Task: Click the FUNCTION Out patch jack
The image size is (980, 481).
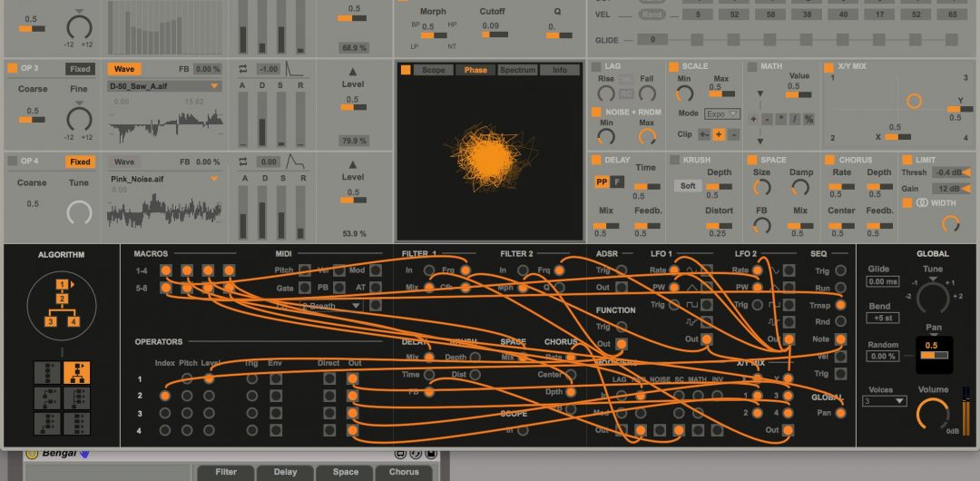Action: pyautogui.click(x=621, y=344)
